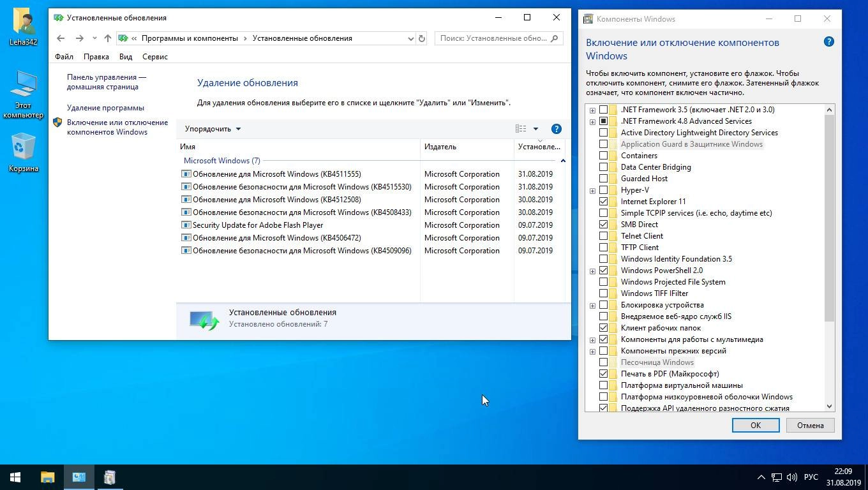Open network status tray icon
The width and height of the screenshot is (868, 490).
pyautogui.click(x=777, y=477)
